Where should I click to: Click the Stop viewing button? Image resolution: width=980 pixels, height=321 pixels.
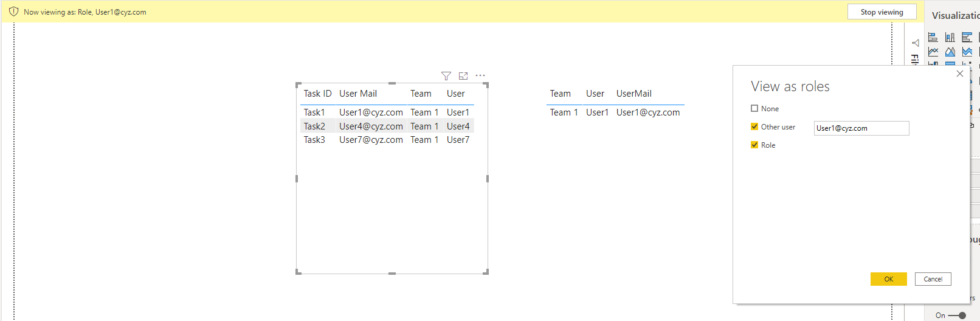[882, 12]
